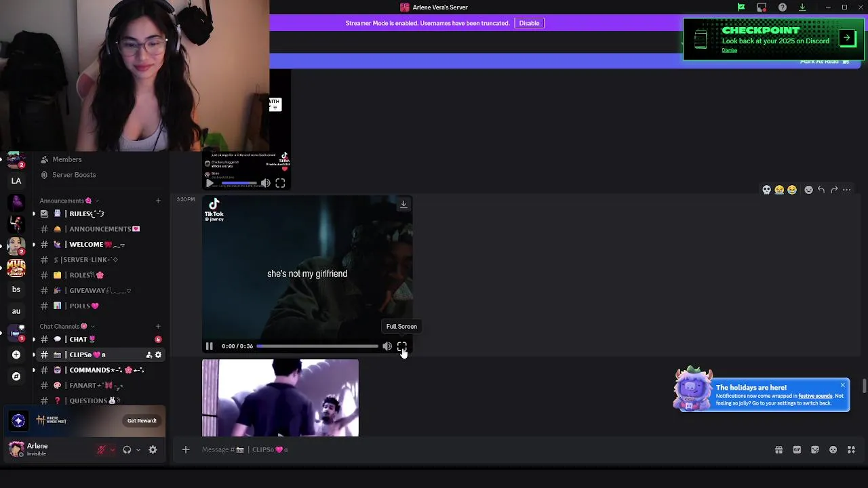Open the add reaction emoji picker
Image resolution: width=868 pixels, height=488 pixels.
pos(808,190)
